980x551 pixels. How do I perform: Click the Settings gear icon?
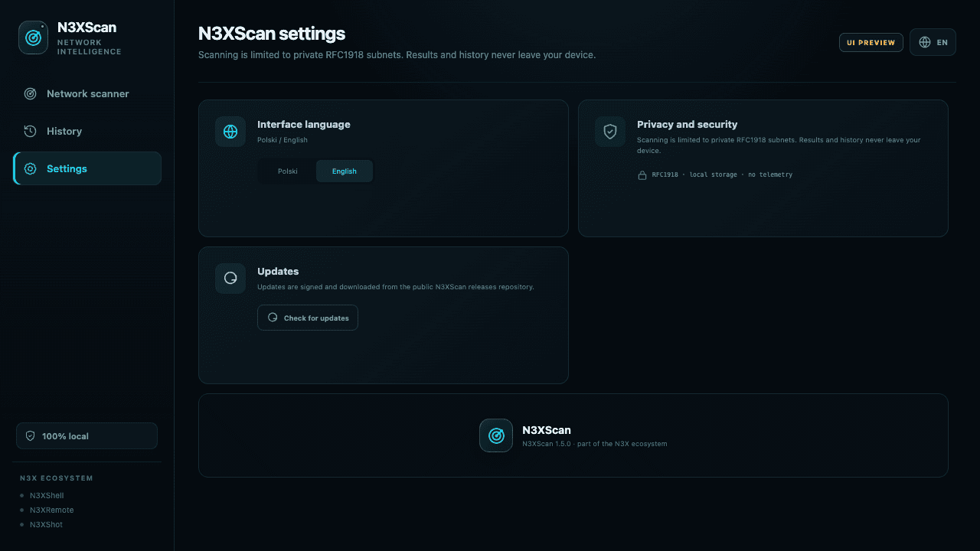[x=30, y=169]
